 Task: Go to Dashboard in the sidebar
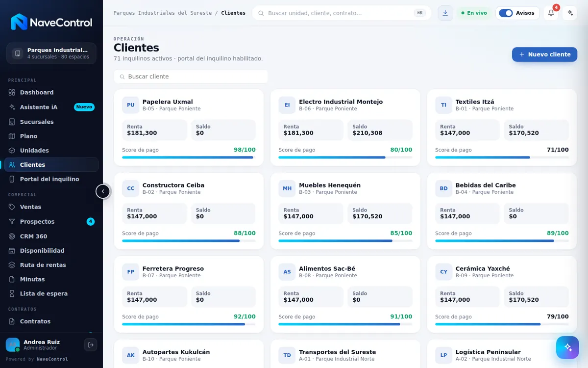(51, 92)
